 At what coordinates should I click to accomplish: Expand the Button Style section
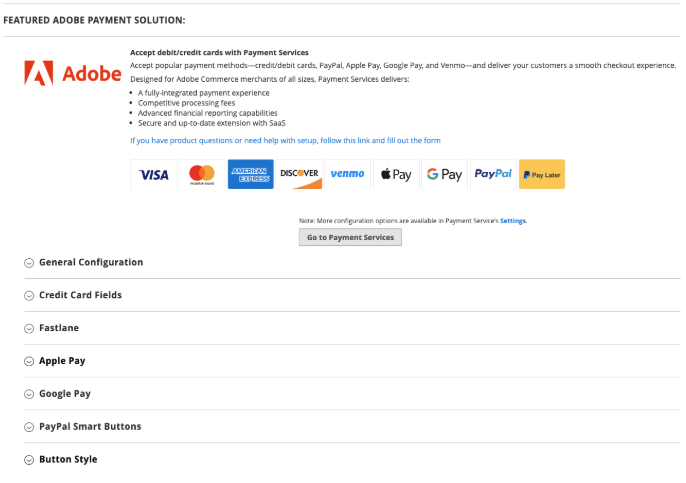point(67,460)
